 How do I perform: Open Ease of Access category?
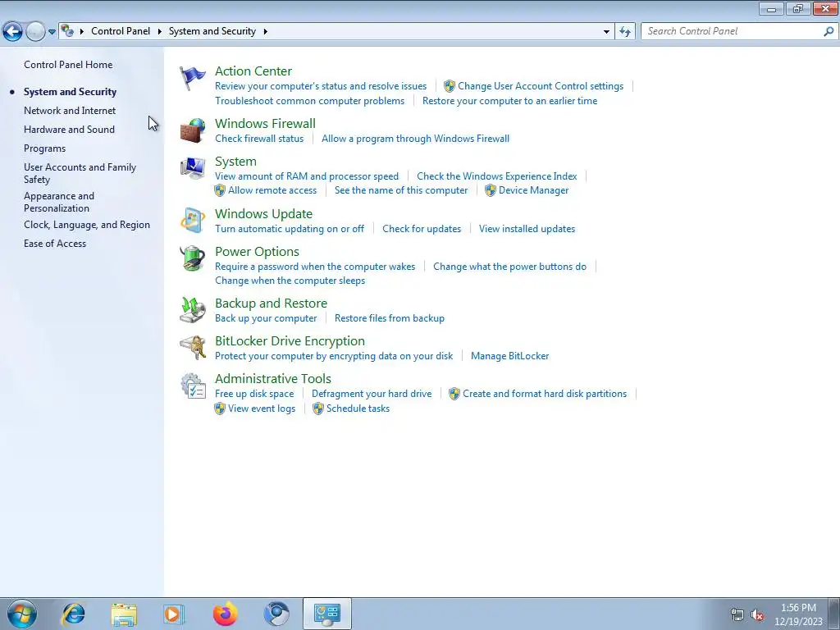[55, 243]
